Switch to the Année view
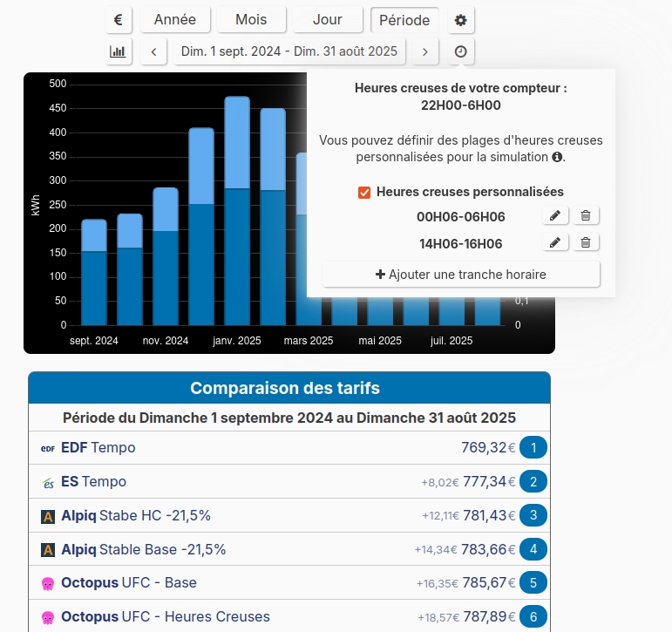The width and height of the screenshot is (672, 632). [175, 20]
